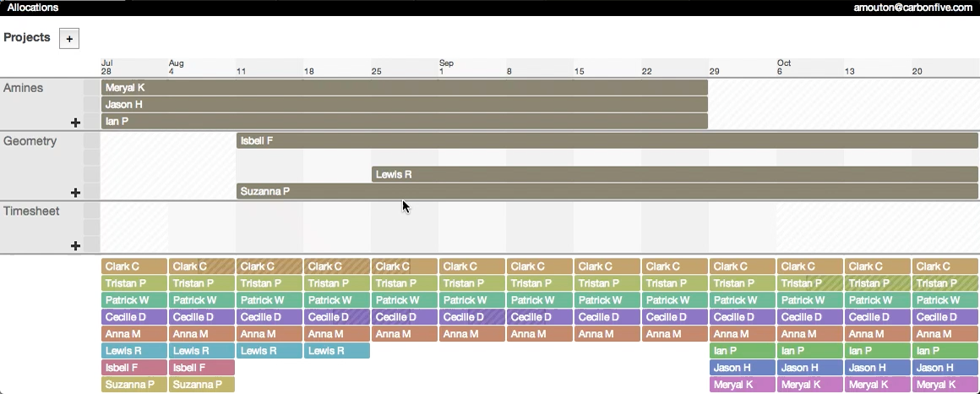Click the plus icon in Geometry row
Viewport: 980px width, 394px height.
[x=75, y=193]
